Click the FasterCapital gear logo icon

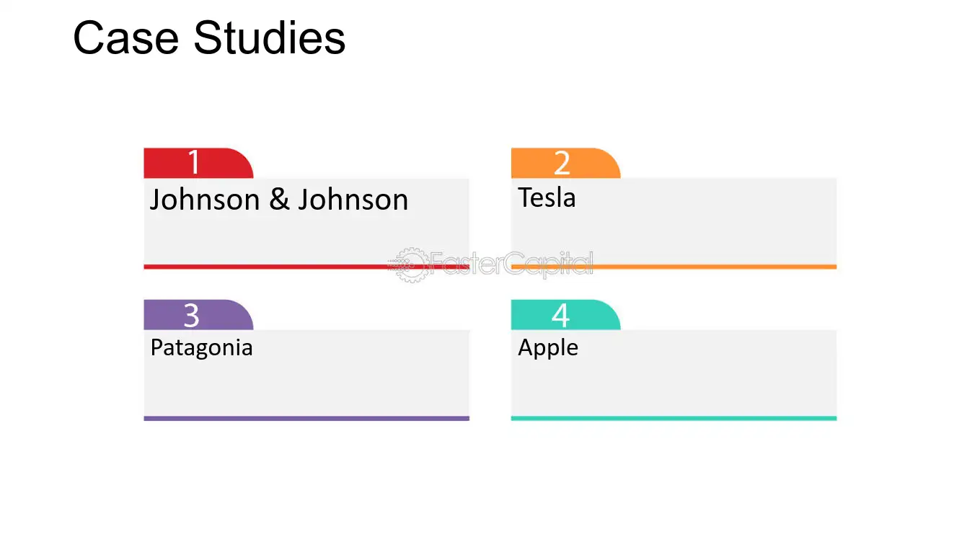pyautogui.click(x=410, y=264)
